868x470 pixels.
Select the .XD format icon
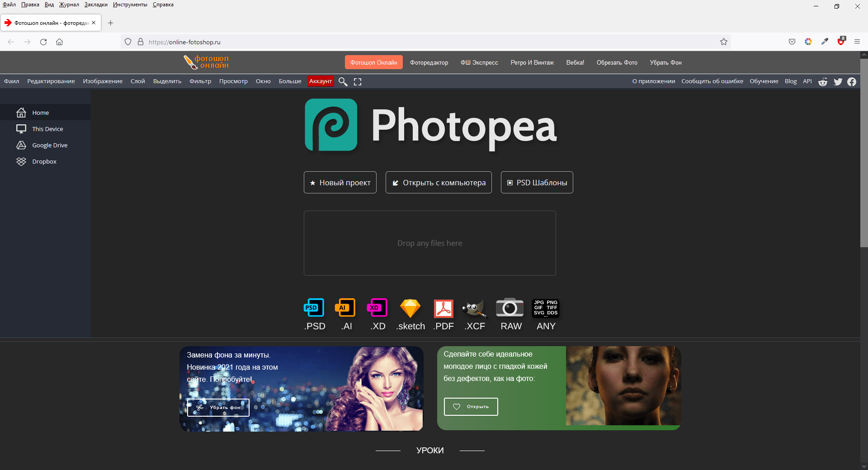[377, 308]
